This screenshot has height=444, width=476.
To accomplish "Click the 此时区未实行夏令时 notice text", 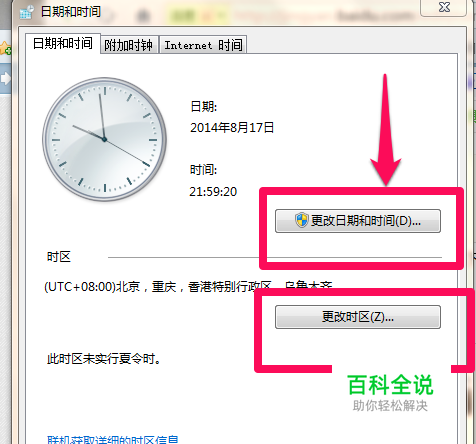I will [x=104, y=359].
